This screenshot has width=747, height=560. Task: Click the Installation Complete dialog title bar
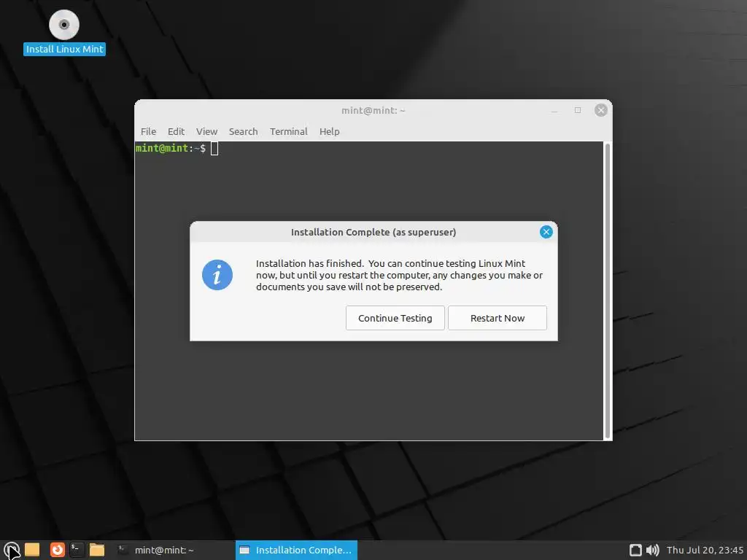tap(373, 232)
